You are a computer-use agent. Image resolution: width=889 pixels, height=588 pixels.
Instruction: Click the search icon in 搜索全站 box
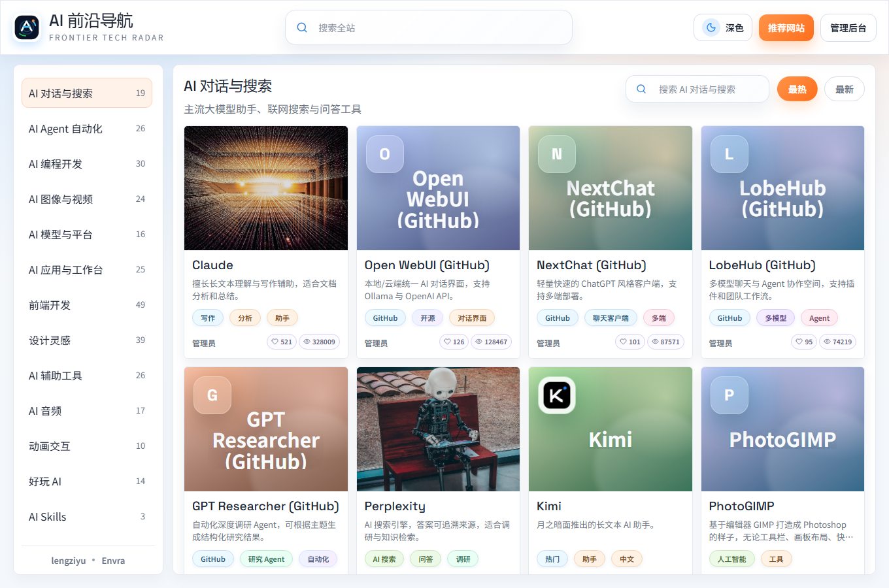pos(302,27)
